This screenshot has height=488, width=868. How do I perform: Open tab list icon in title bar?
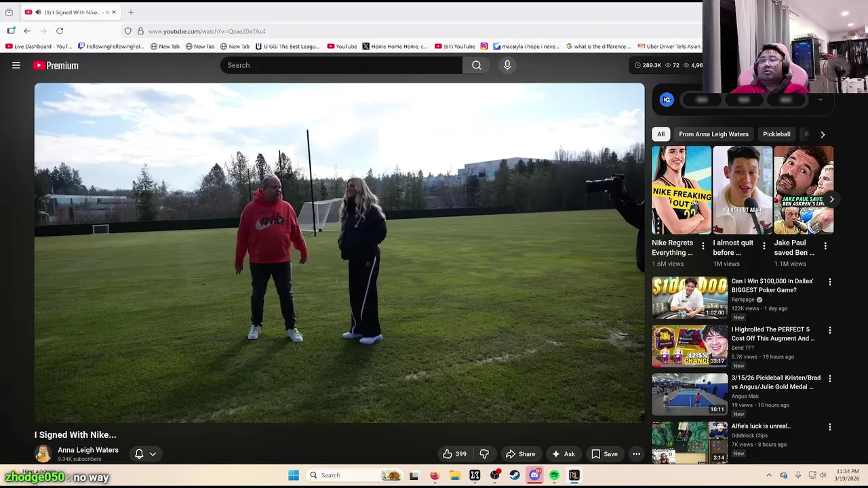[x=9, y=12]
